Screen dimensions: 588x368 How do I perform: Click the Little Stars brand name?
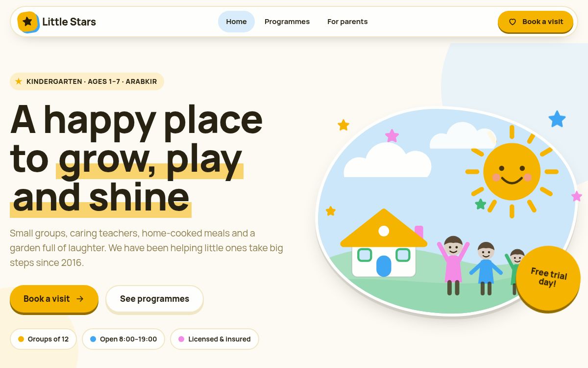click(69, 22)
